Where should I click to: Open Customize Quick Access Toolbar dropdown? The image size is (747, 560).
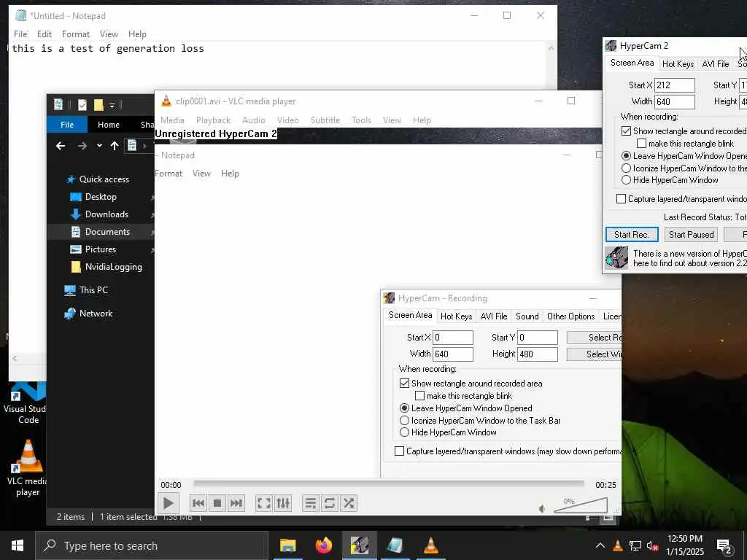[x=112, y=105]
